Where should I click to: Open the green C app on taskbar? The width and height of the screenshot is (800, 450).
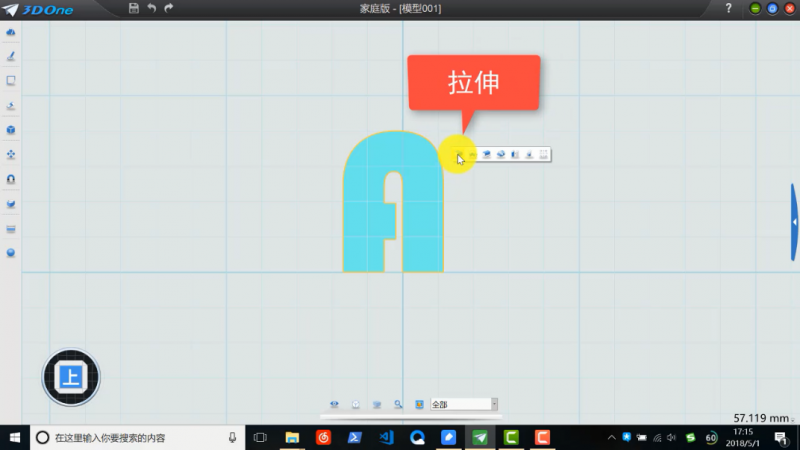tap(511, 438)
